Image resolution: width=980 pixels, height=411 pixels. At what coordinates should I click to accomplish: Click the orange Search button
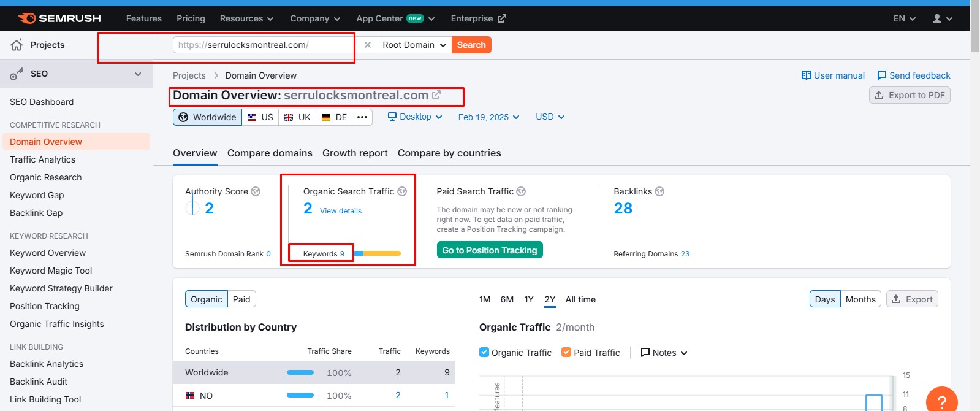click(471, 45)
